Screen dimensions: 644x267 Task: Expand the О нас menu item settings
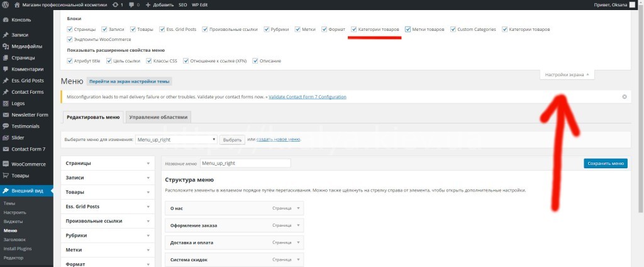click(298, 208)
